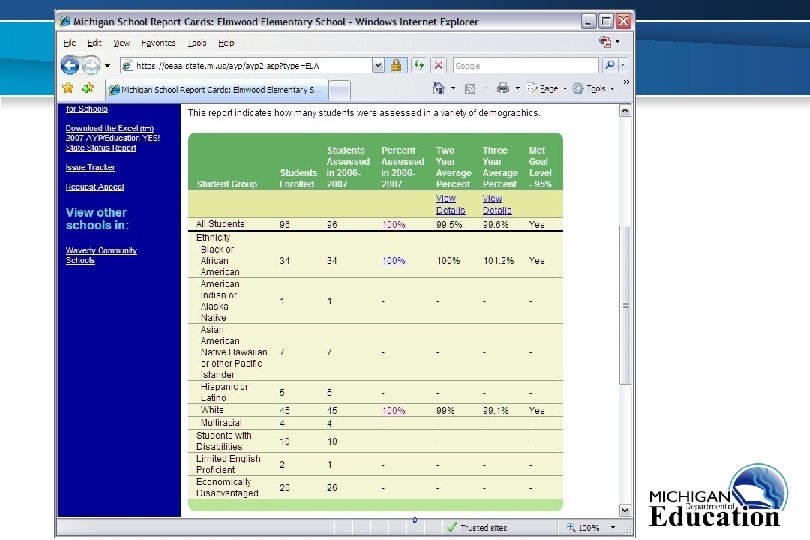Expand the toolbar overflow chevron
Viewport: 810px width, 540px height.
(x=626, y=82)
